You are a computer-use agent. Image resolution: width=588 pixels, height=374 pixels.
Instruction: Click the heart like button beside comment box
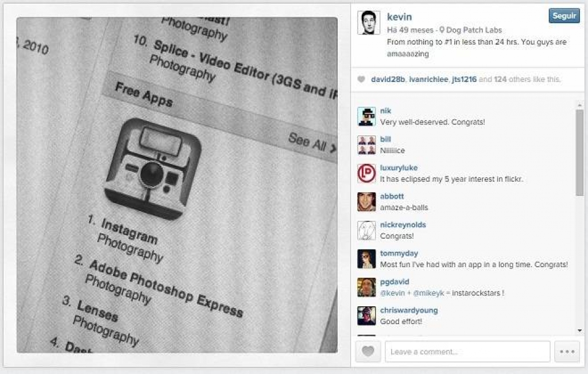tap(368, 352)
